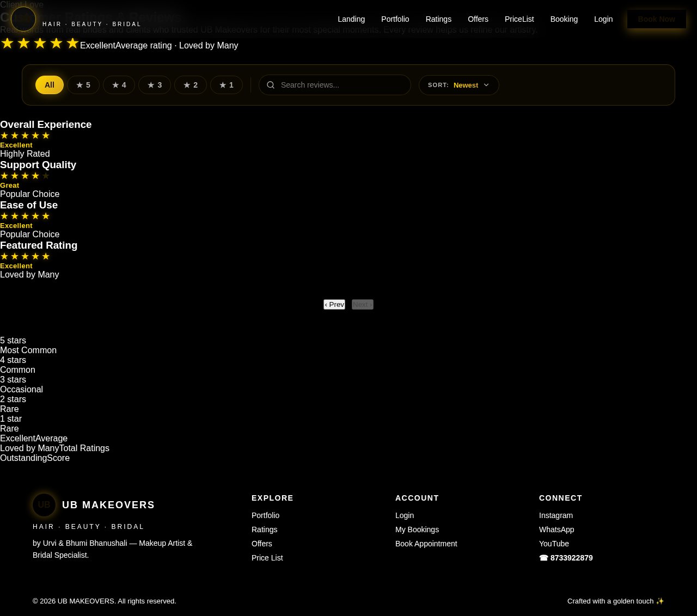Open the footer Portfolio link
Image resolution: width=697 pixels, height=616 pixels.
point(265,515)
